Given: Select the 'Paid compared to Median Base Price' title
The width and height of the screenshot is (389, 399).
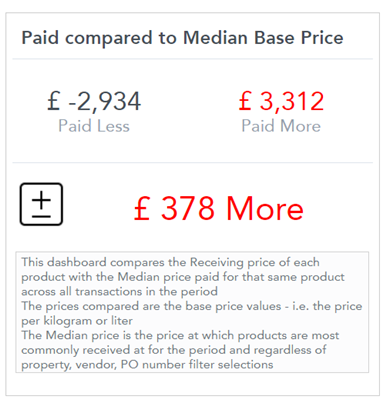Looking at the screenshot, I should click(x=182, y=37).
